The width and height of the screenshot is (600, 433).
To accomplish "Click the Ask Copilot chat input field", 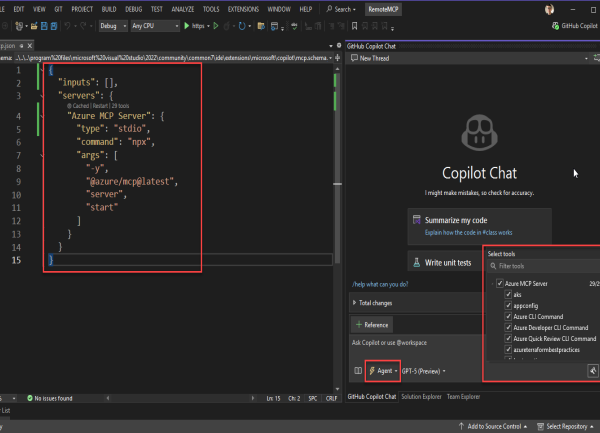I will (416, 343).
